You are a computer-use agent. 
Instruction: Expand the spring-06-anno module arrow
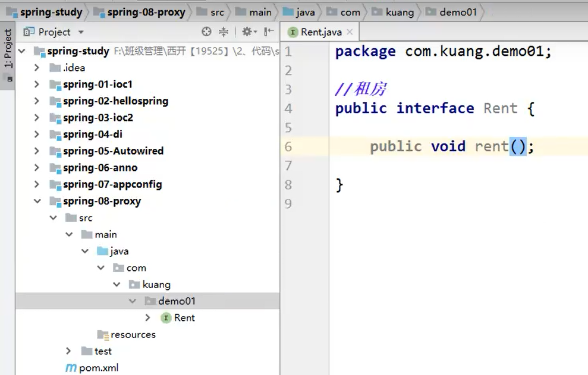click(37, 167)
